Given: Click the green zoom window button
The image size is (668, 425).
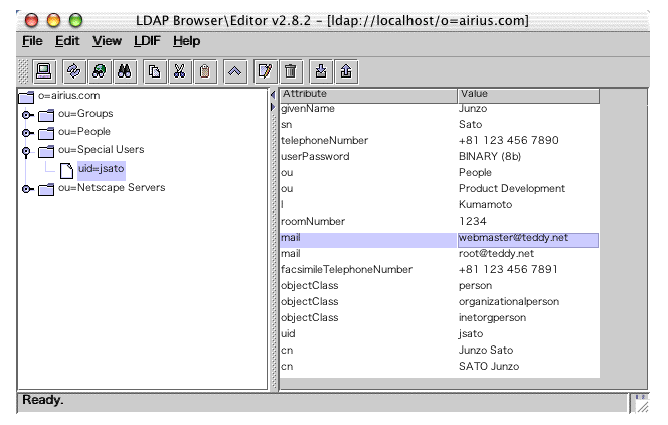Looking at the screenshot, I should 75,20.
